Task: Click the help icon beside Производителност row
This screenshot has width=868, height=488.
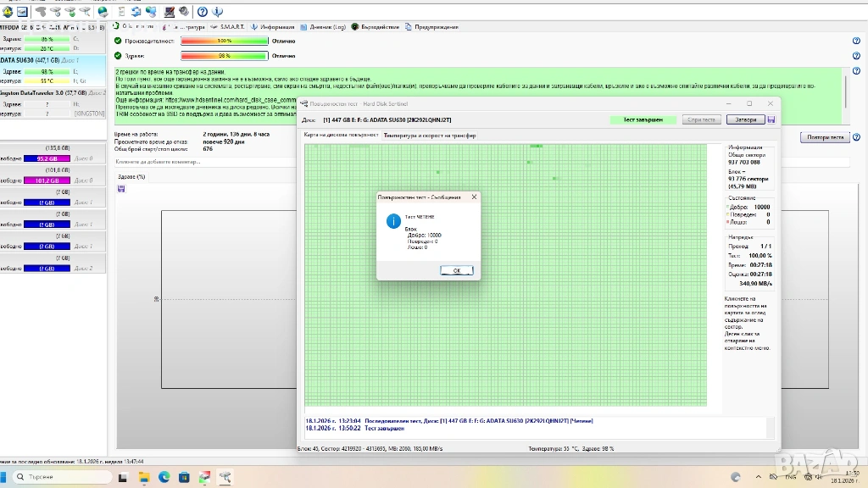Action: coord(856,41)
